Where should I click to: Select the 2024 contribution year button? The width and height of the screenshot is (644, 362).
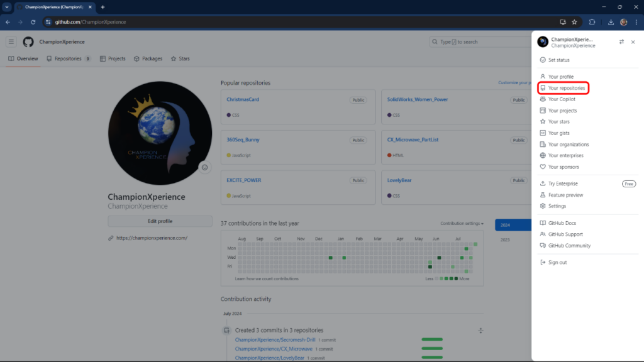click(x=513, y=225)
